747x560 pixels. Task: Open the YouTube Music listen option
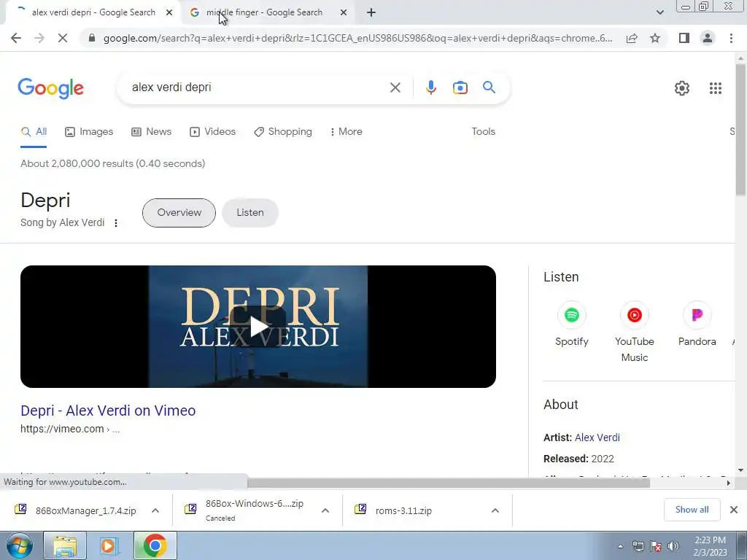(x=634, y=332)
